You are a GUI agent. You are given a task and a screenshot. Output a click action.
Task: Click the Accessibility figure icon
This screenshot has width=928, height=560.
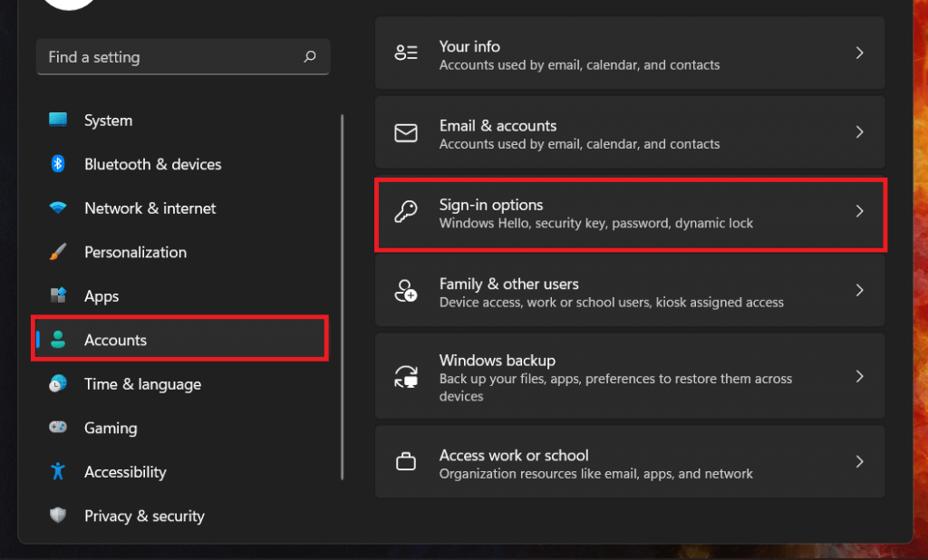coord(58,471)
